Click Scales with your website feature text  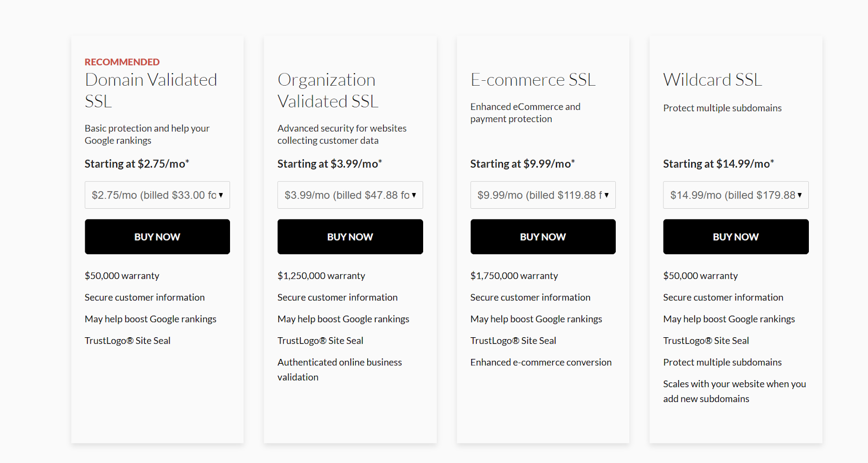734,391
